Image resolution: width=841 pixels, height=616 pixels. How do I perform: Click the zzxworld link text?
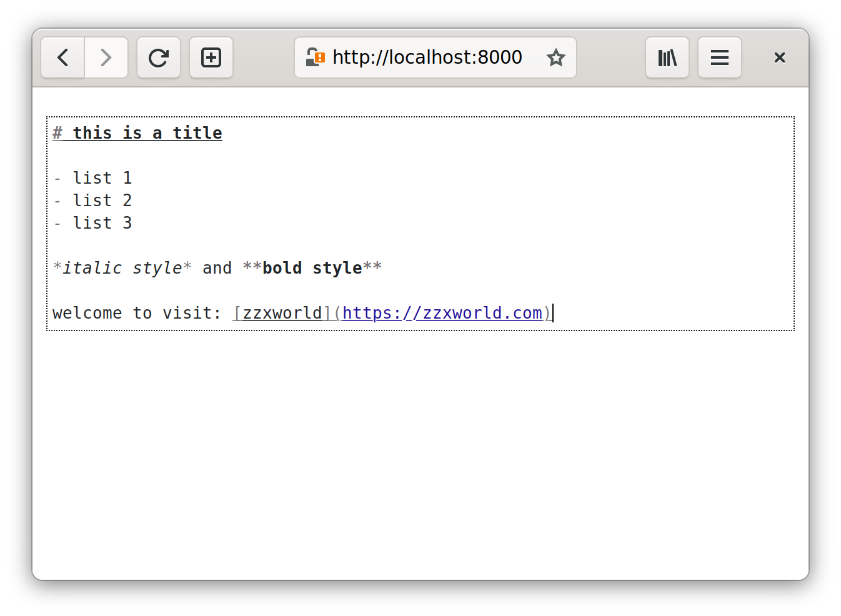tap(282, 313)
